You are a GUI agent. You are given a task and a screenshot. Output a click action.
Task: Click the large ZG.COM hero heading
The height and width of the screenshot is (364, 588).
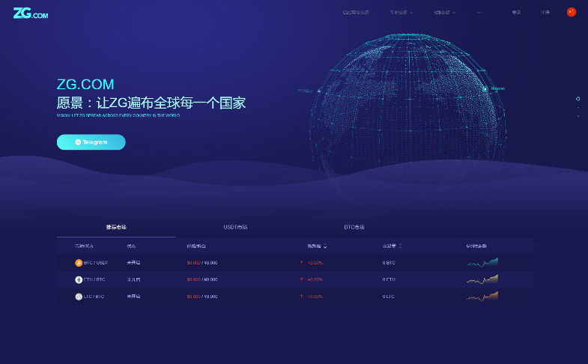point(85,85)
